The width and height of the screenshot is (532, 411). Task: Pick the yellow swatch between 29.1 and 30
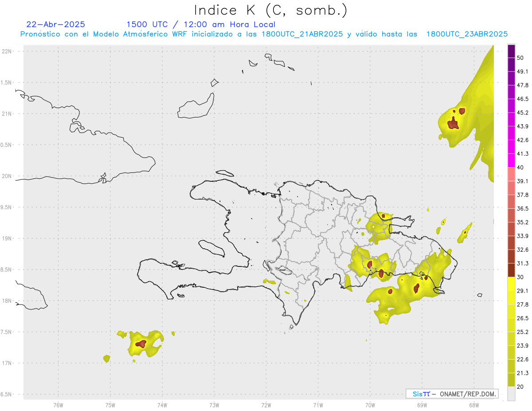pyautogui.click(x=511, y=284)
